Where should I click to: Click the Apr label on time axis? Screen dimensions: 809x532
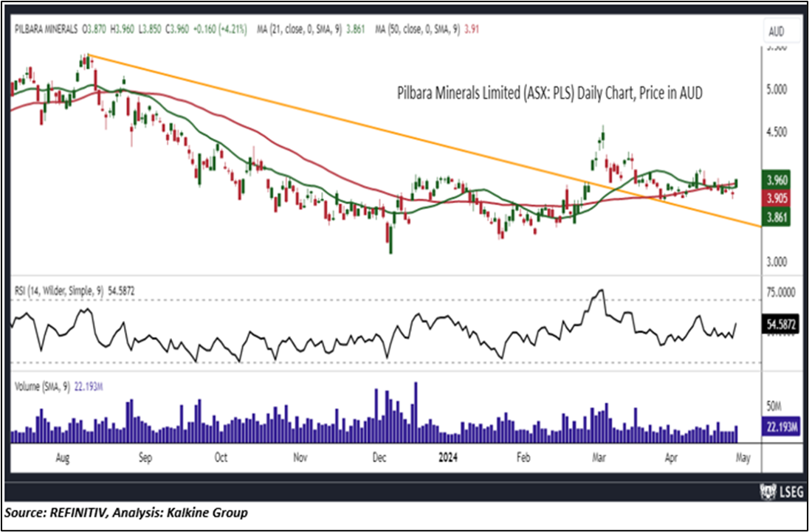coord(671,457)
